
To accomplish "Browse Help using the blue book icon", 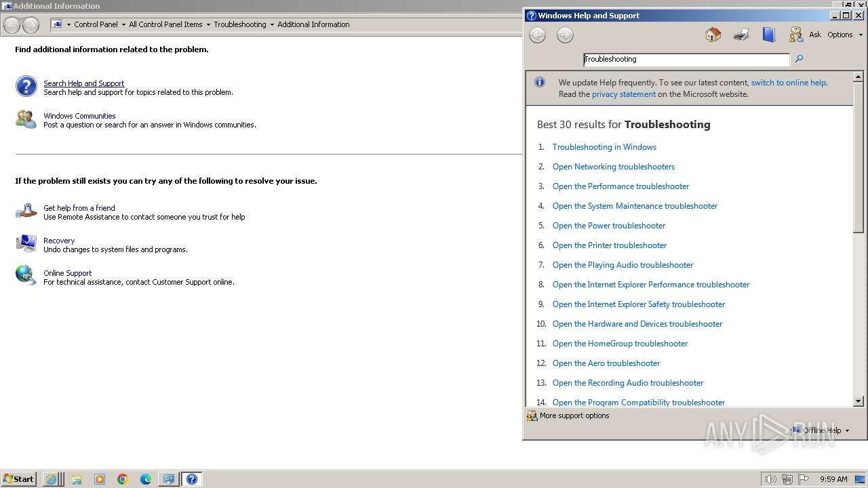I will 769,35.
